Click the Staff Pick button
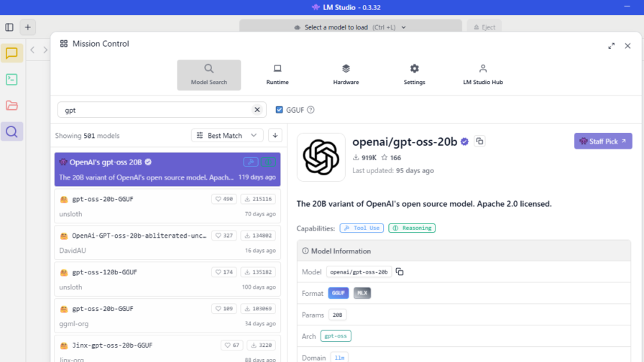Screen dimensions: 644x362 coord(602,141)
